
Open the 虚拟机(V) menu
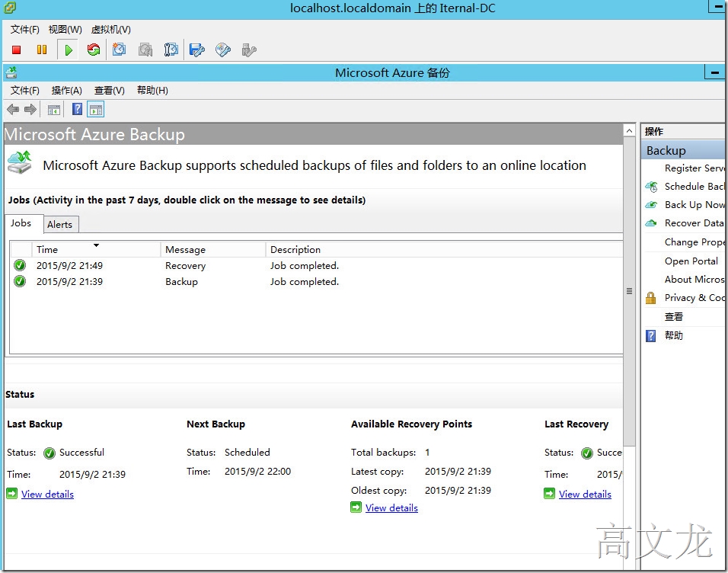pos(110,29)
